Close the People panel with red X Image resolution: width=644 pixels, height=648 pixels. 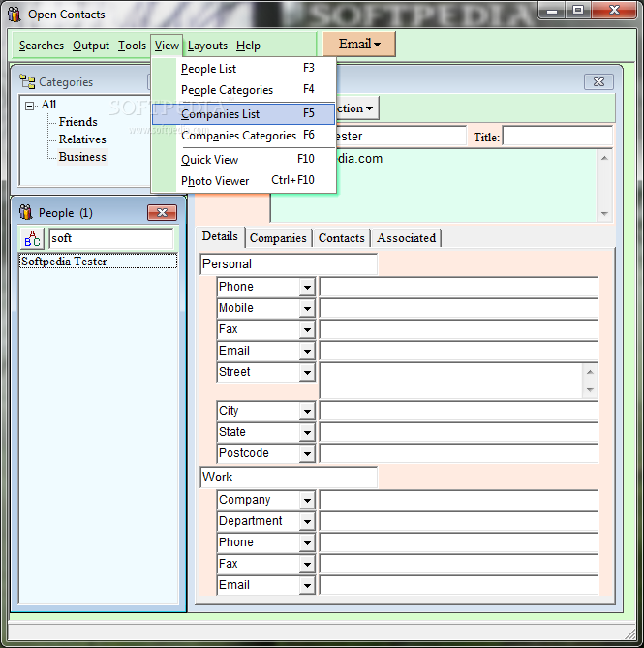point(162,213)
